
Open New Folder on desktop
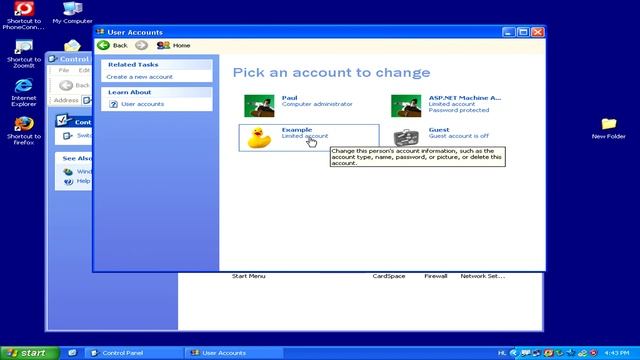point(608,128)
